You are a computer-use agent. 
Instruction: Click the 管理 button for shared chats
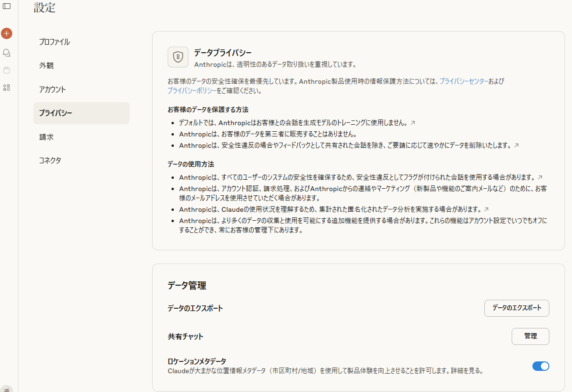pos(531,336)
